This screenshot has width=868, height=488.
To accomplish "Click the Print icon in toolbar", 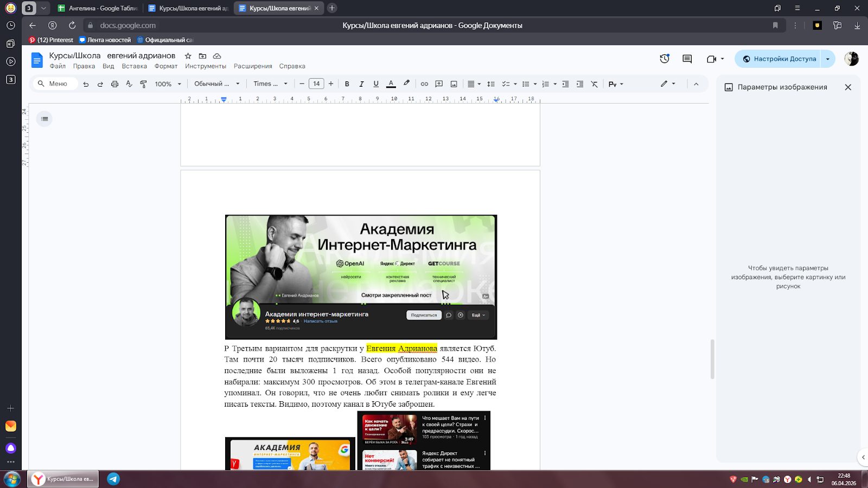I will coord(114,84).
